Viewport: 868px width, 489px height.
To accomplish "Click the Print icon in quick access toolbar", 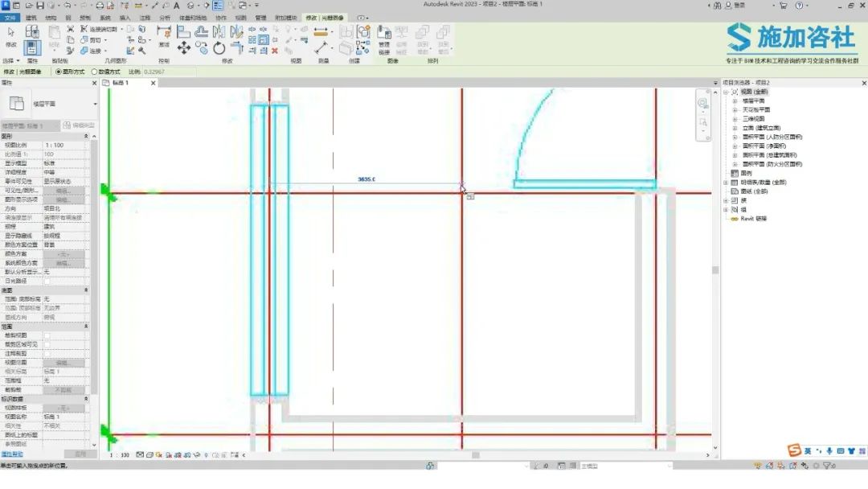I will pyautogui.click(x=100, y=6).
